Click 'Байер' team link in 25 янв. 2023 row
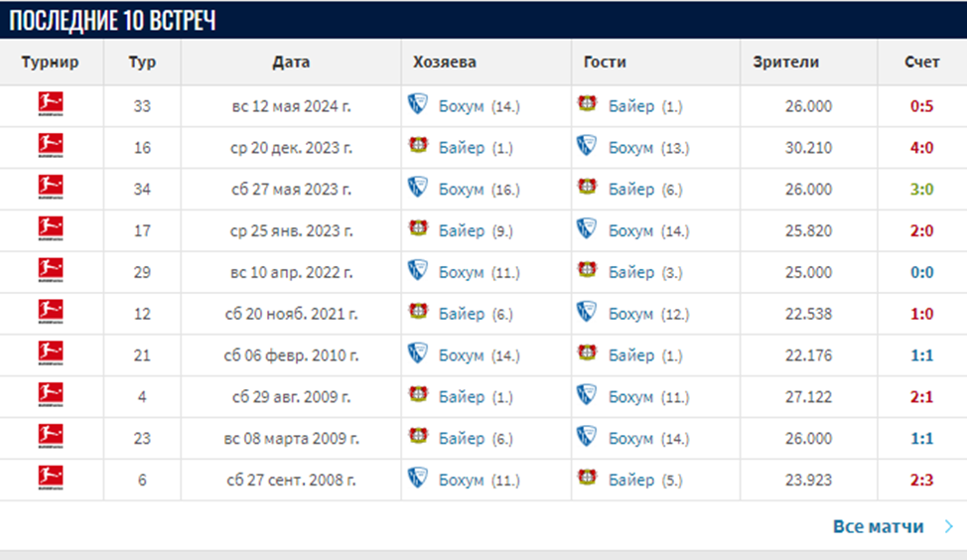The width and height of the screenshot is (967, 560). [462, 230]
